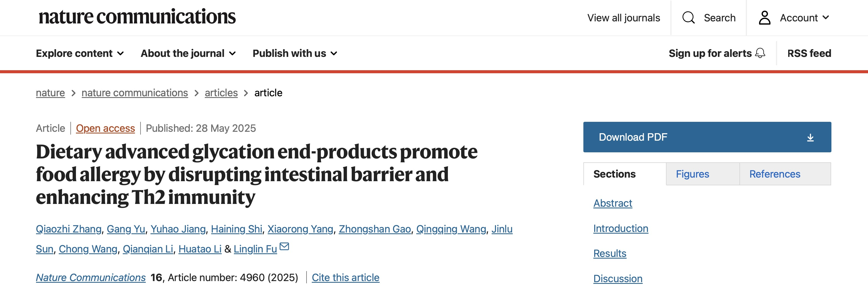868x293 pixels.
Task: Open the Explore content menu
Action: [80, 53]
